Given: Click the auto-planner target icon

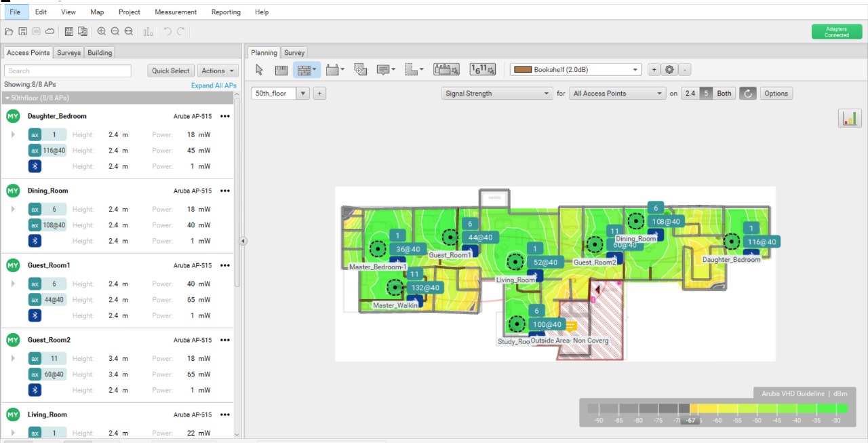Looking at the screenshot, I should (361, 69).
